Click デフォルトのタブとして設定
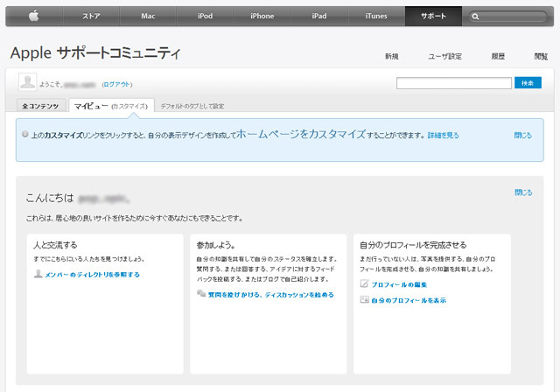Screen dimensions: 560x392 pyautogui.click(x=192, y=106)
